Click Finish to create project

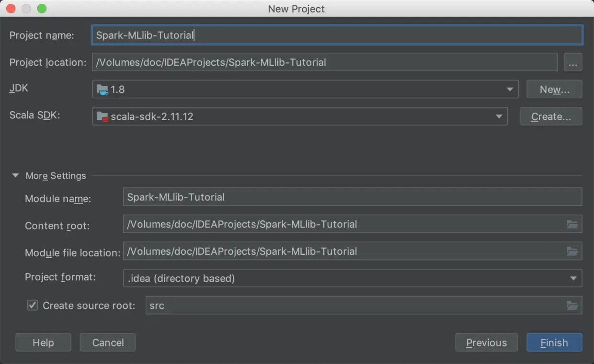(554, 342)
